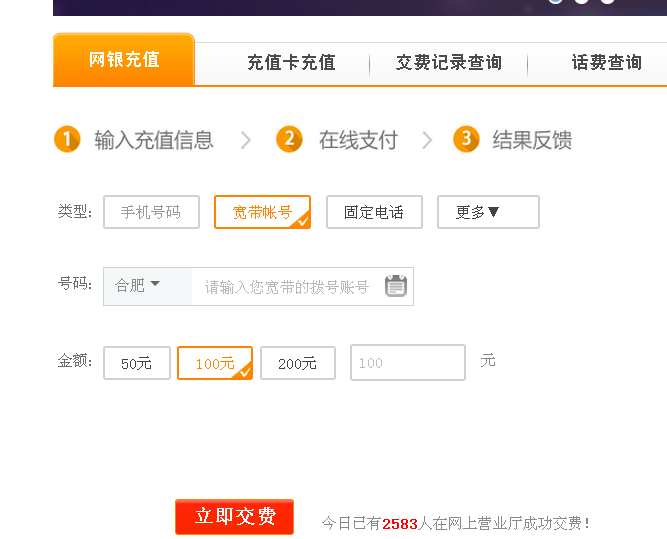Screen dimensions: 667x539
Task: Click step 2 circle icon 在线支付
Action: [289, 139]
